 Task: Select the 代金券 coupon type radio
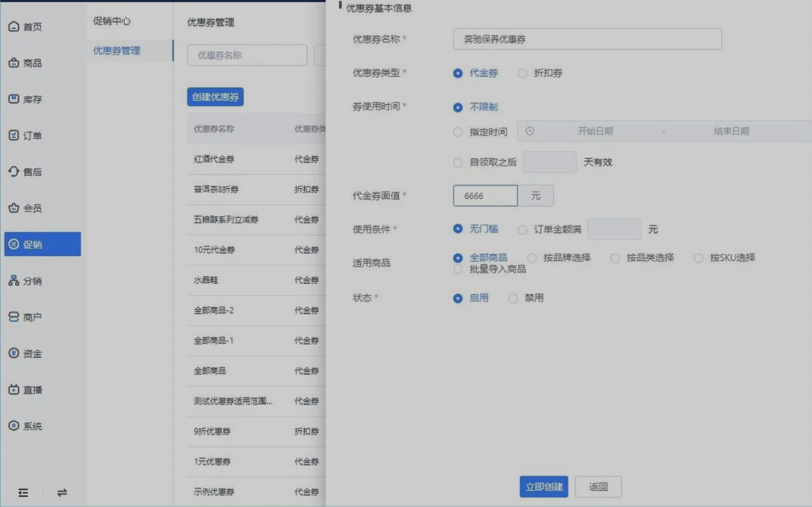pos(458,73)
